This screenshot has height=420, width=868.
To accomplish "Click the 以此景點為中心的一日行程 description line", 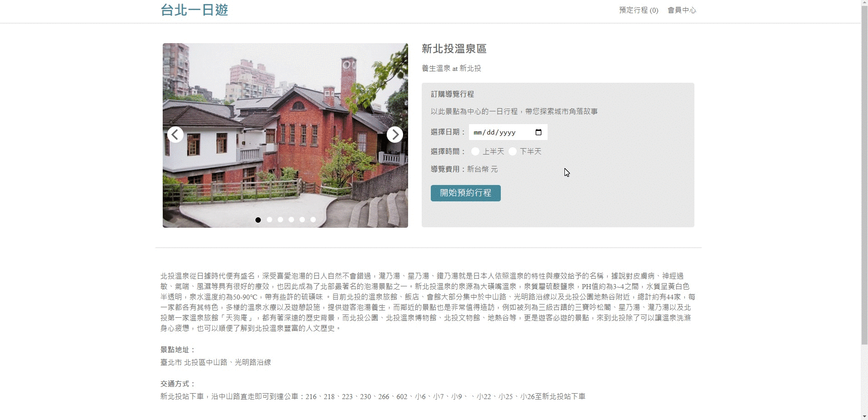I will 514,111.
